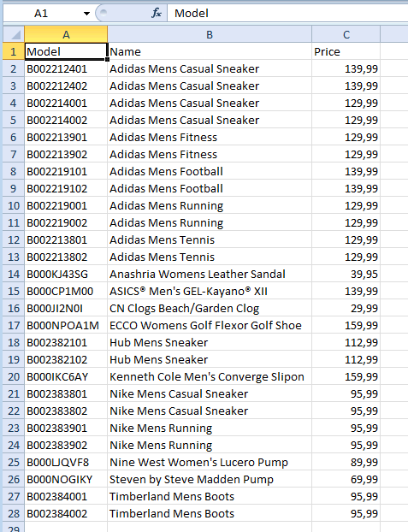Select row 28 header

[x=14, y=513]
